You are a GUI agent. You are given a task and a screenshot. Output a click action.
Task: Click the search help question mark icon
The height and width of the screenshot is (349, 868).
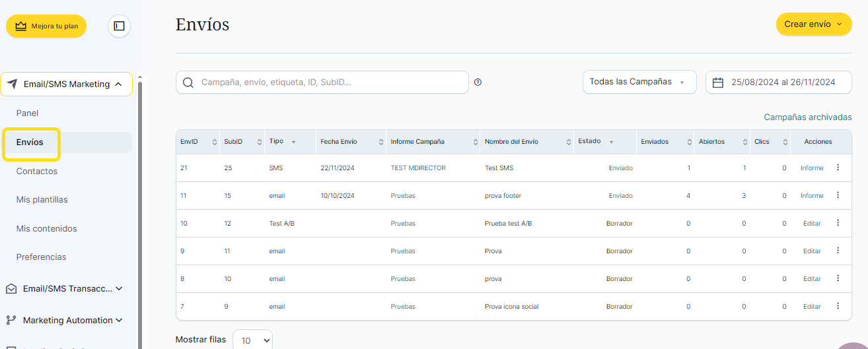pos(478,82)
